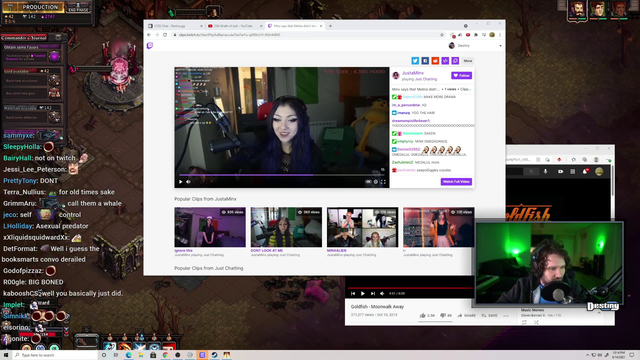Play the Twitch clip
Viewport: 640px width, 360px height.
[x=180, y=182]
